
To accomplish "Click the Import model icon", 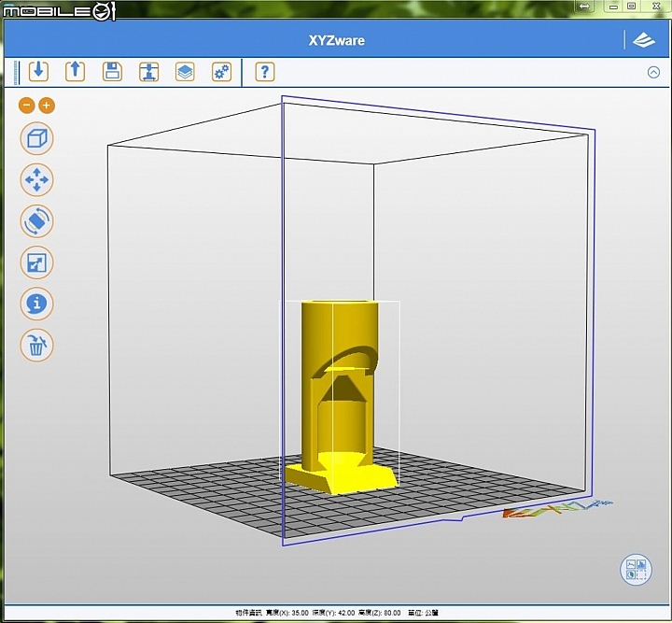I will click(x=38, y=71).
